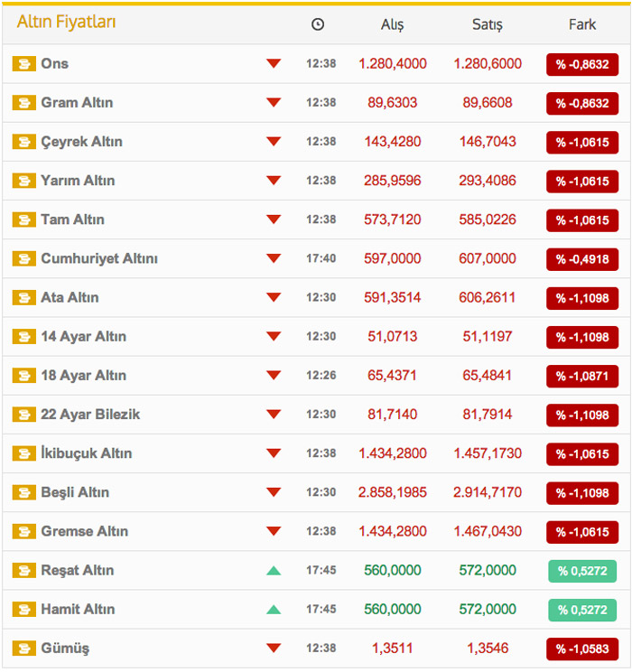The image size is (632, 672).
Task: Click the Satış price 2.914,7170
Action: point(488,493)
